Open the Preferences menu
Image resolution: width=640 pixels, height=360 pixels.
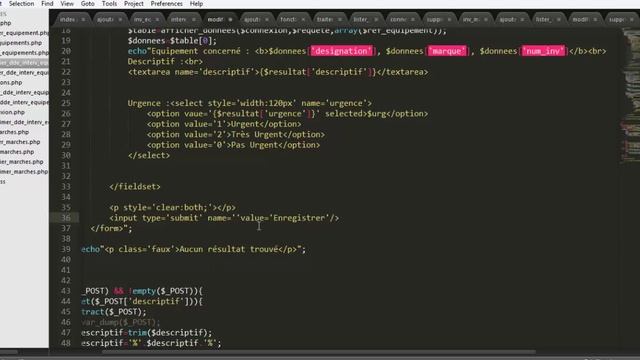click(x=167, y=4)
